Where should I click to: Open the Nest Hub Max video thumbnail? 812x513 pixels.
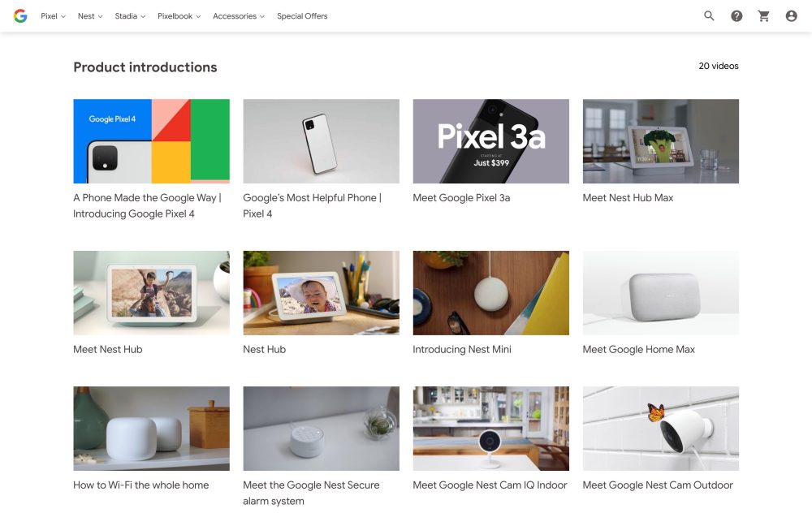pyautogui.click(x=661, y=141)
